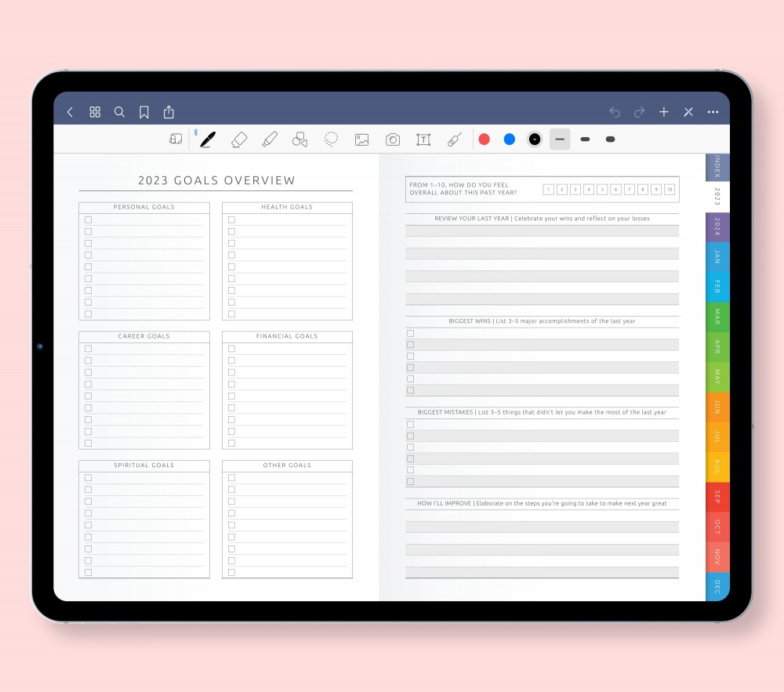784x692 pixels.
Task: Select the Text box tool
Action: [423, 139]
